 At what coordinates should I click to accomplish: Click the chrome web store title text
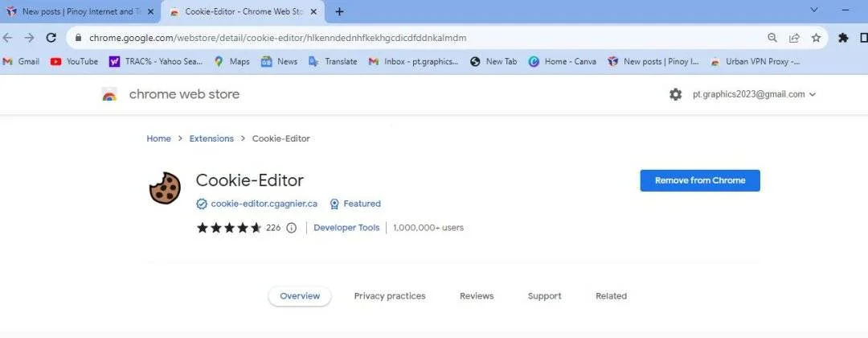[x=184, y=94]
